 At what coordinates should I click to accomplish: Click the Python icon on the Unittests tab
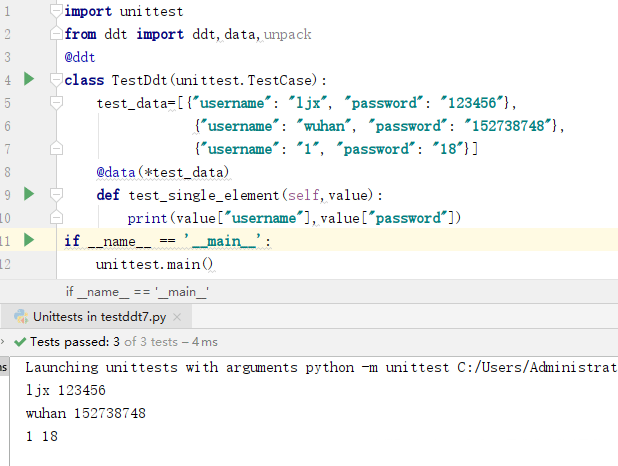click(20, 317)
